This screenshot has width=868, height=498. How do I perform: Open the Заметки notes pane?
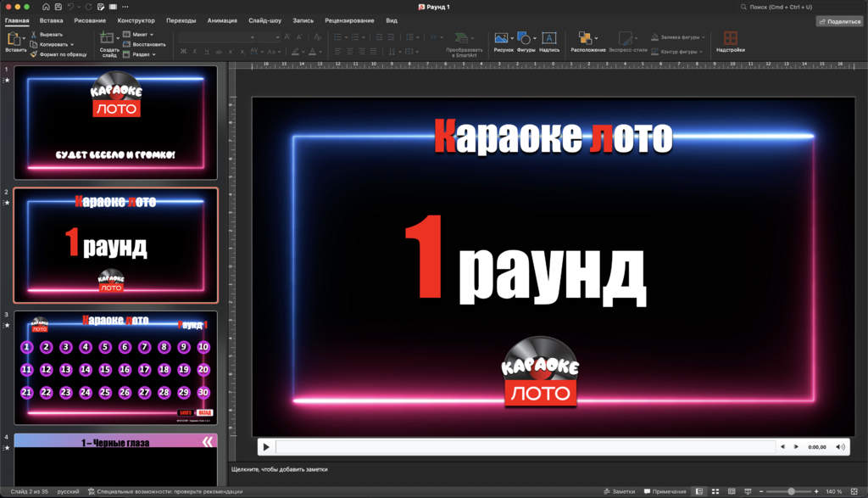[x=620, y=491]
